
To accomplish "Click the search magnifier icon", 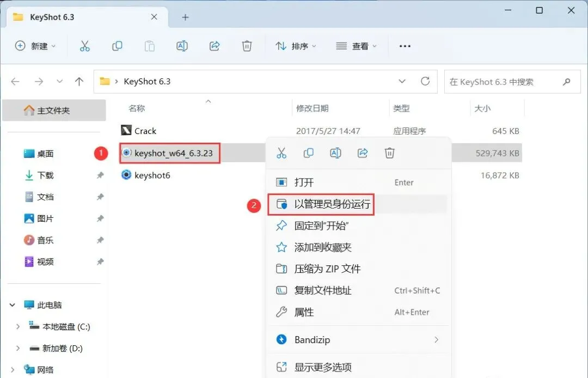I will [x=567, y=81].
